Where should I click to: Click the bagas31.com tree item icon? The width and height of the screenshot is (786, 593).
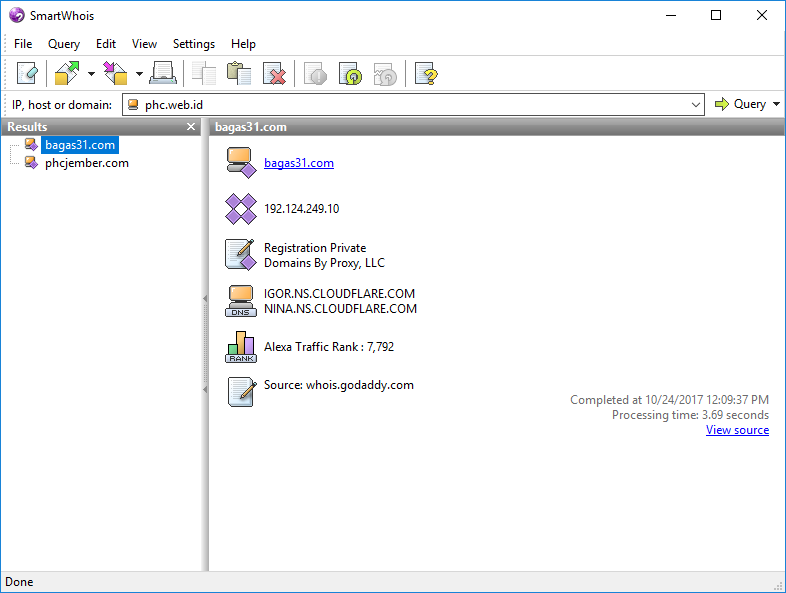[x=31, y=145]
